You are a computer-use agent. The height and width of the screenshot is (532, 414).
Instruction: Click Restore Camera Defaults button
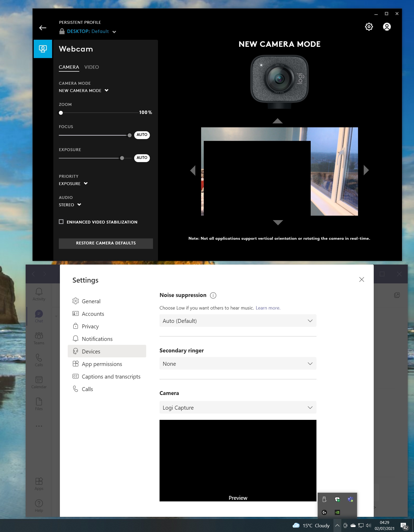106,243
